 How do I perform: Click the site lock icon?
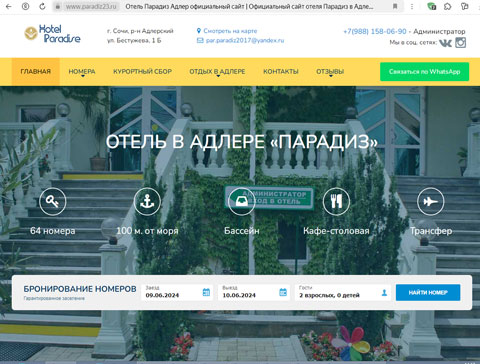pyautogui.click(x=58, y=7)
